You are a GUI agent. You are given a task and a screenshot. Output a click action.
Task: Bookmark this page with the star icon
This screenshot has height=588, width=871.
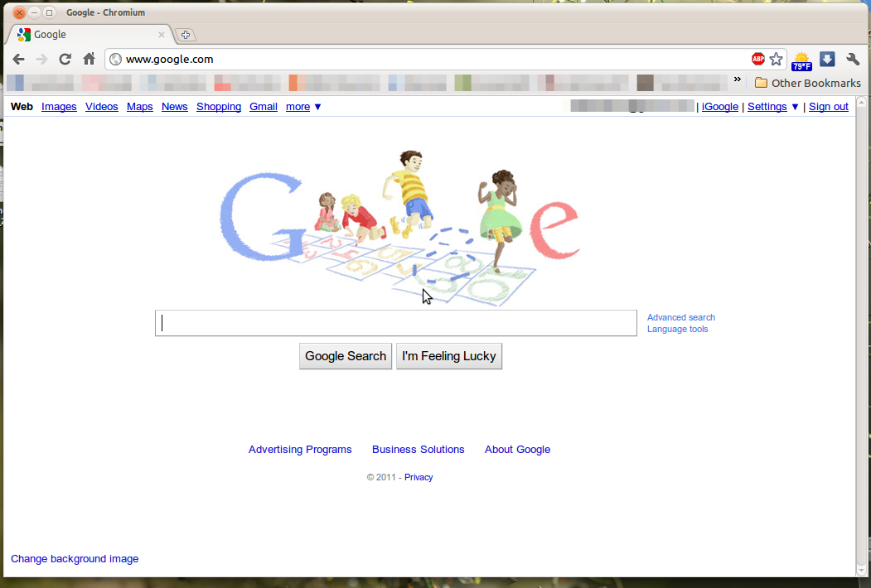tap(776, 59)
